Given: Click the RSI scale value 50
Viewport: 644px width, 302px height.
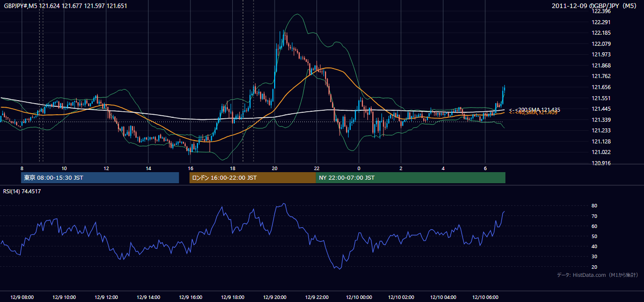Looking at the screenshot, I should point(594,236).
